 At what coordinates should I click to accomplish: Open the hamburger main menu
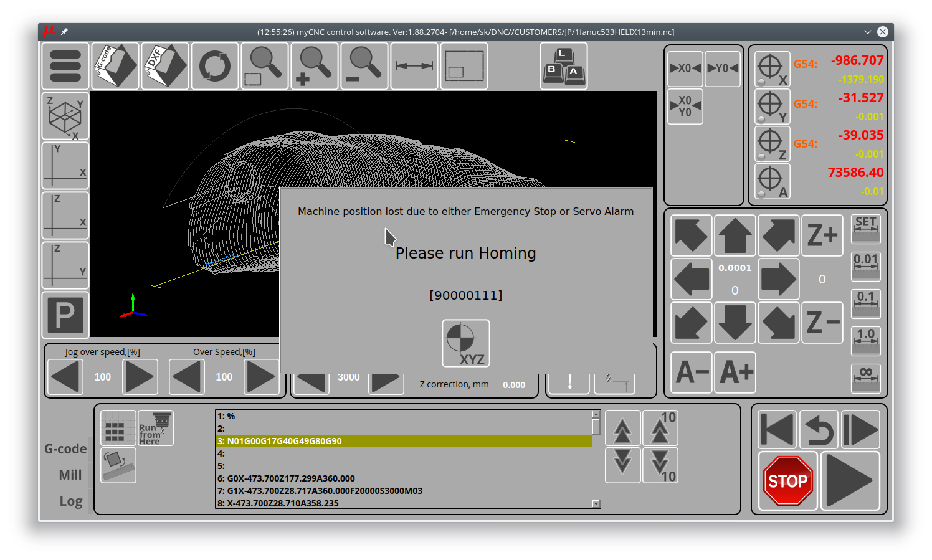[x=65, y=66]
